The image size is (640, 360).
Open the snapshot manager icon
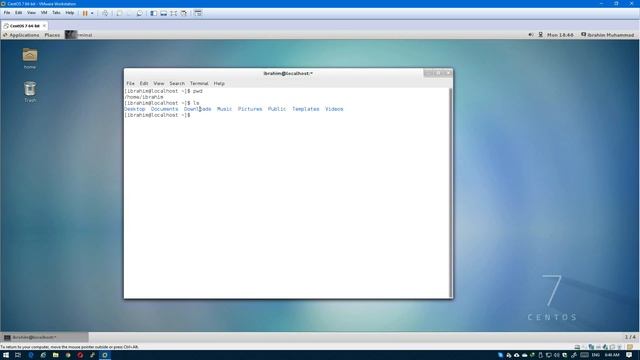[x=140, y=13]
